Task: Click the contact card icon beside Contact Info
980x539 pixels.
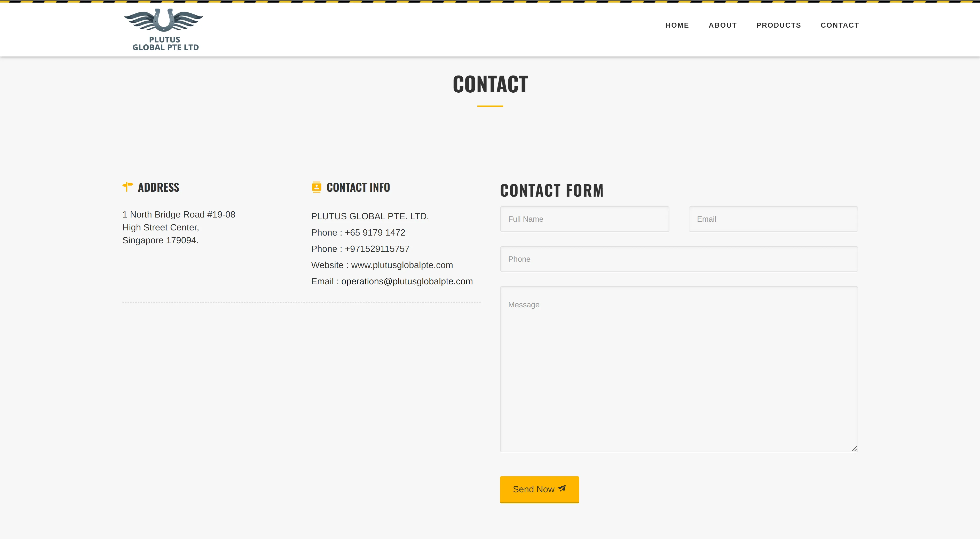Action: (317, 187)
